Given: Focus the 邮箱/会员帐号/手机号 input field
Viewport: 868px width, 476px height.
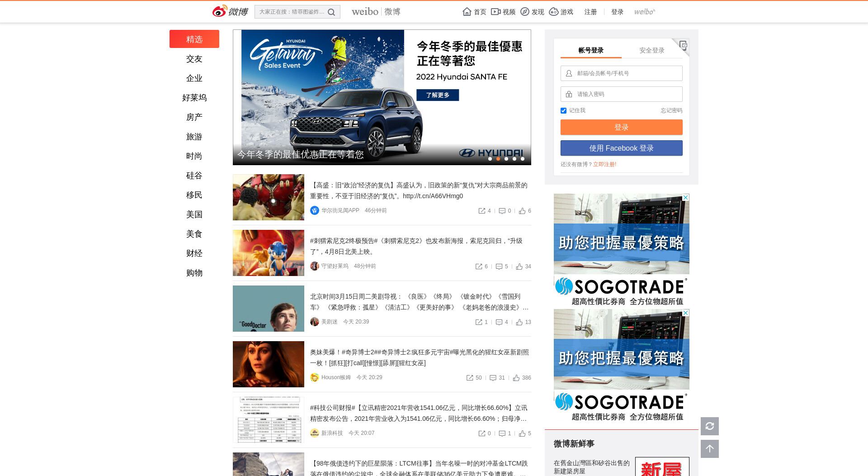Looking at the screenshot, I should tap(622, 73).
